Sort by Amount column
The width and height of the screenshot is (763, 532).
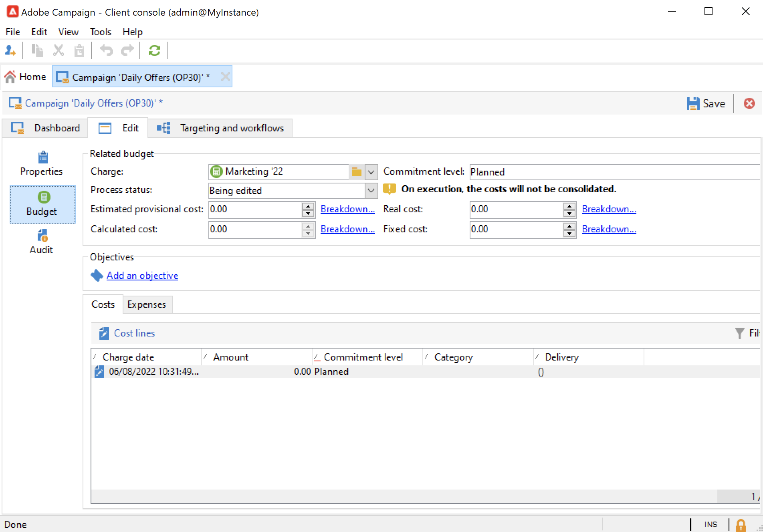(257, 357)
